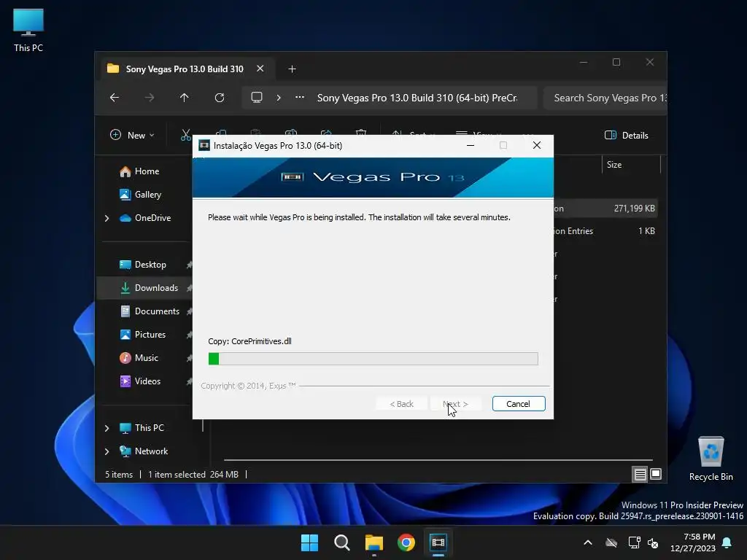Expand the OneDrive tree node
747x560 pixels.
(107, 218)
